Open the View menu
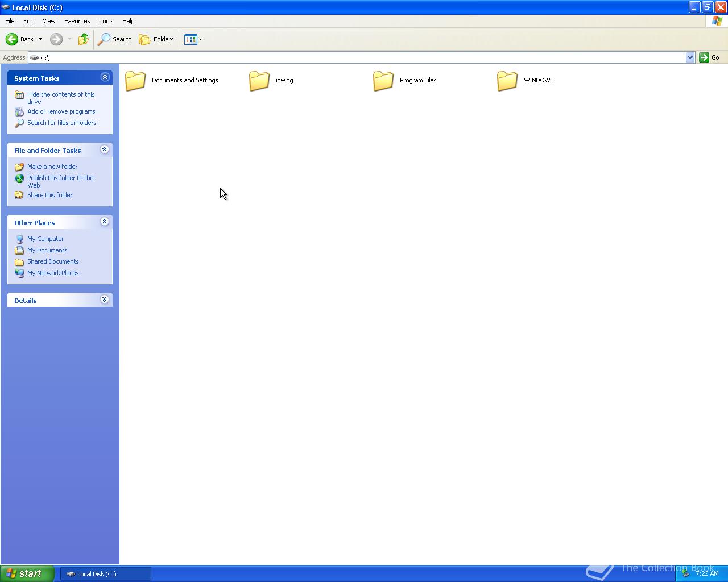 49,21
